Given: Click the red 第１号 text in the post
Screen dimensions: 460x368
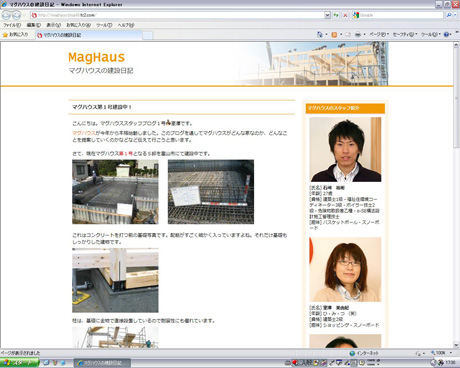Looking at the screenshot, I should [126, 154].
